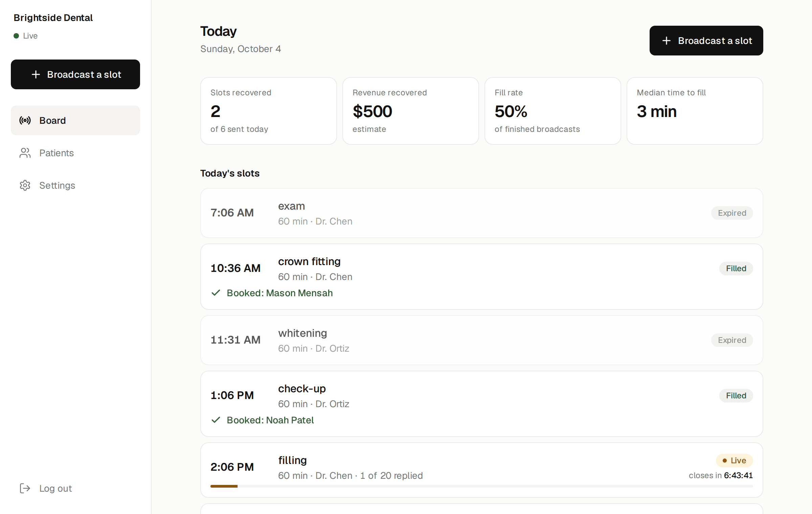
Task: Click the Patients people icon
Action: click(25, 153)
